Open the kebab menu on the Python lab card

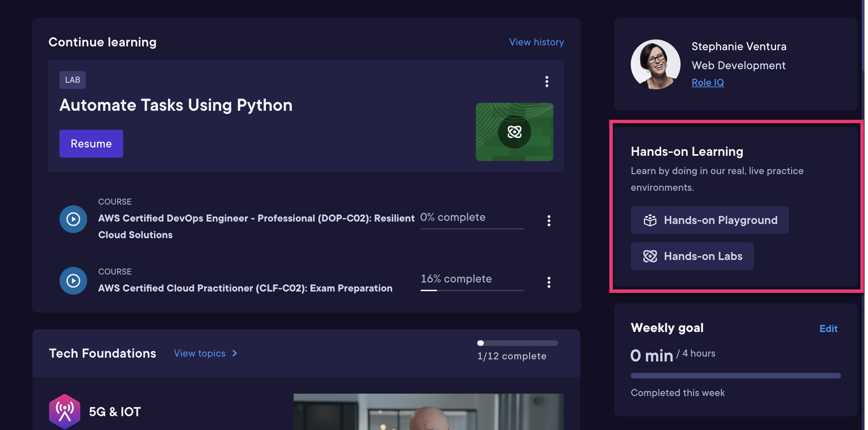coord(546,82)
